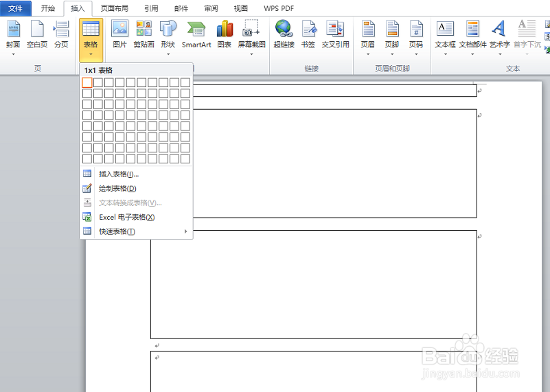Expand the 形状 dropdown arrow

(168, 54)
